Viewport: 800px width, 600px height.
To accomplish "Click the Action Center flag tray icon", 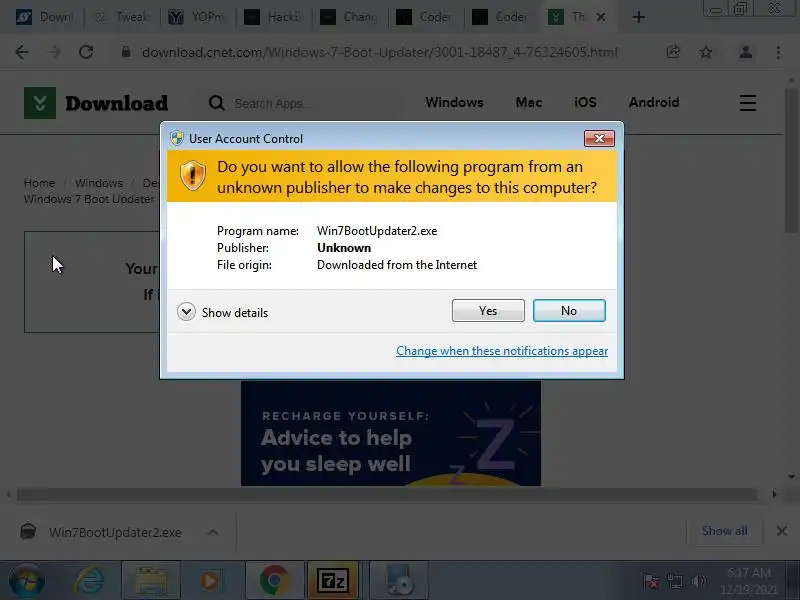I will pyautogui.click(x=651, y=581).
